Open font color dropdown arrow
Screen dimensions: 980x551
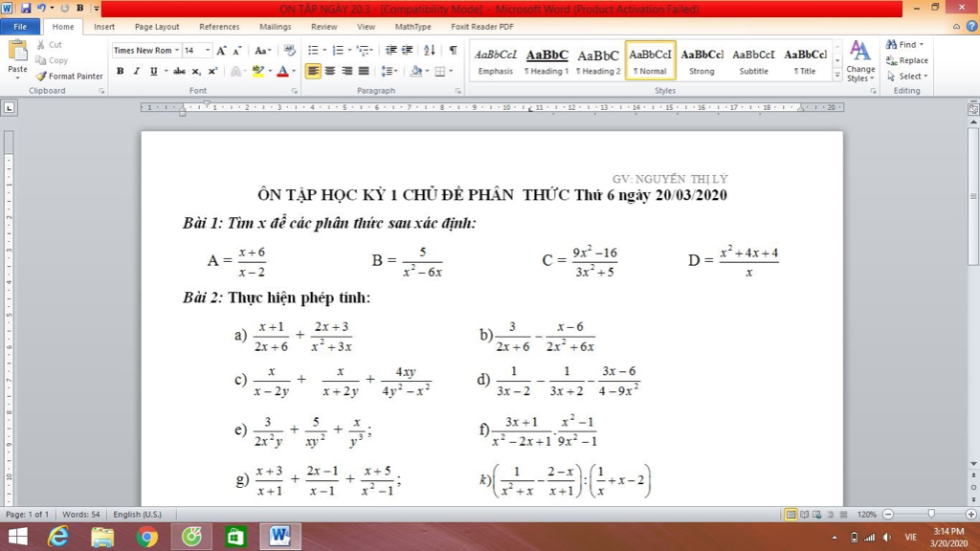coord(295,71)
